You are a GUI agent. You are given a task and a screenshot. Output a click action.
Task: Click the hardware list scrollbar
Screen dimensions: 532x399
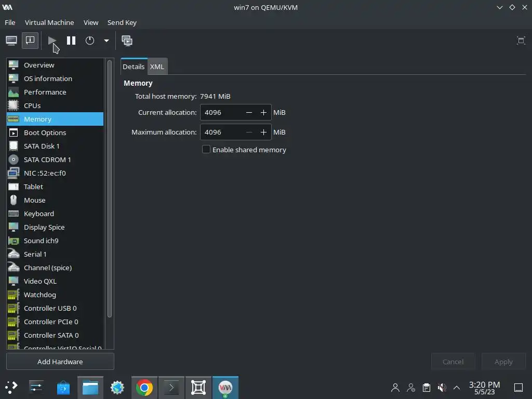[109, 188]
